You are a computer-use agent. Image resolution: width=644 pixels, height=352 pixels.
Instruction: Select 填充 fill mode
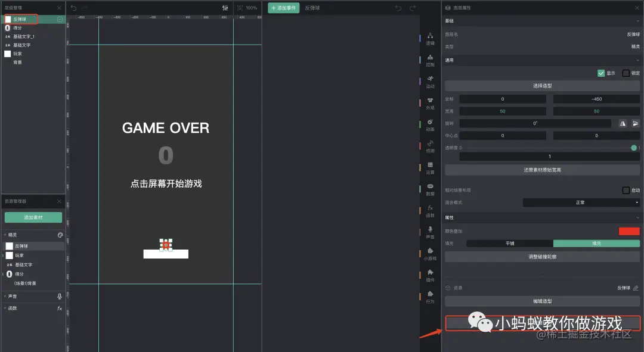point(596,243)
